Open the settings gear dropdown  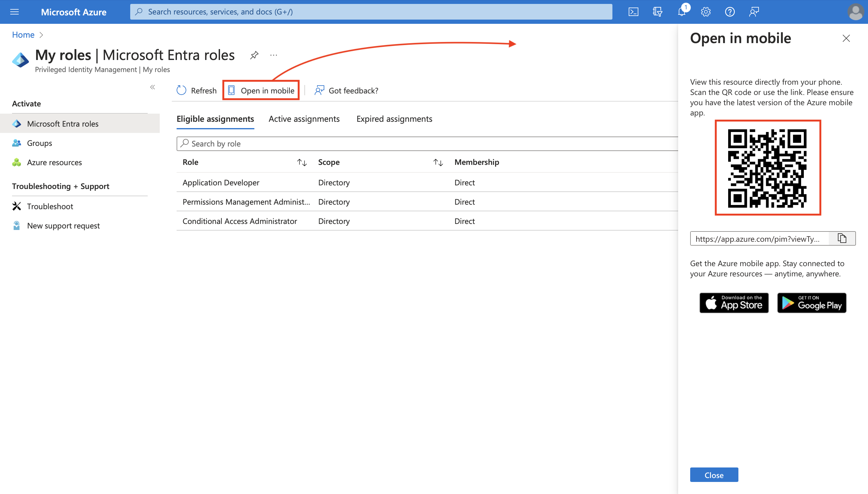[705, 11]
